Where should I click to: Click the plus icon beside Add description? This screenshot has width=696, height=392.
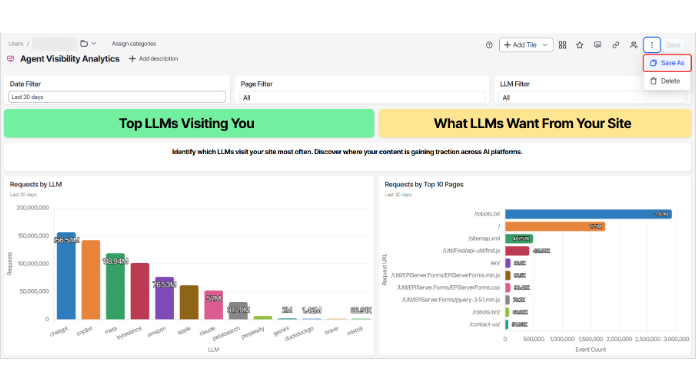(132, 59)
